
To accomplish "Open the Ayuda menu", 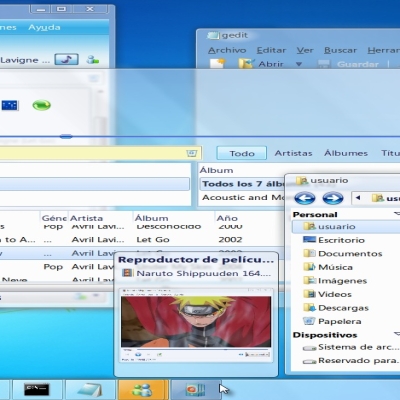I will (44, 27).
